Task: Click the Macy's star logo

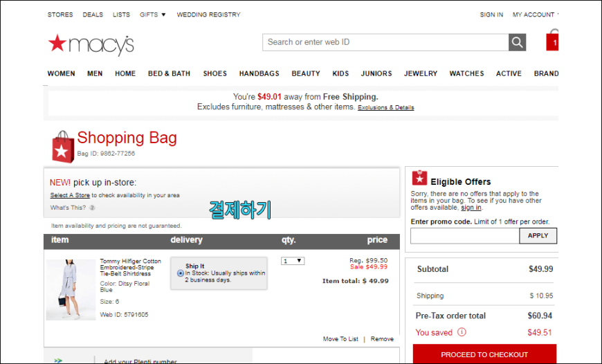Action: (91, 44)
